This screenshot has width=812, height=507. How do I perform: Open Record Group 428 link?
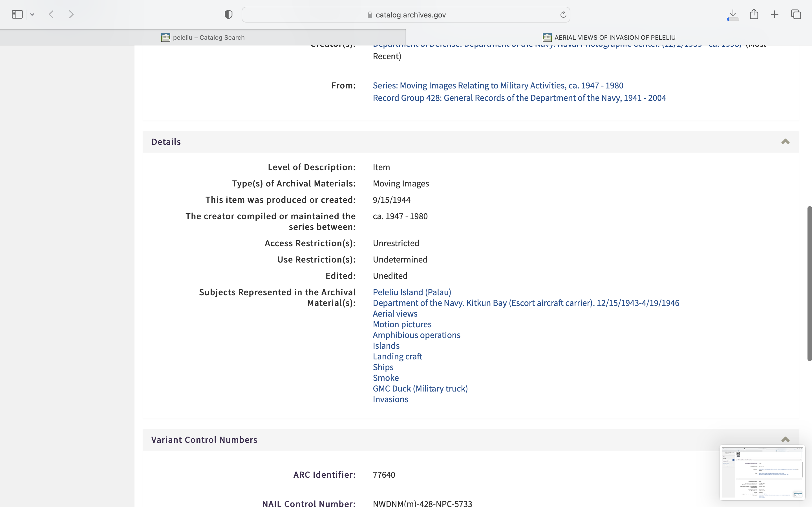pos(519,98)
